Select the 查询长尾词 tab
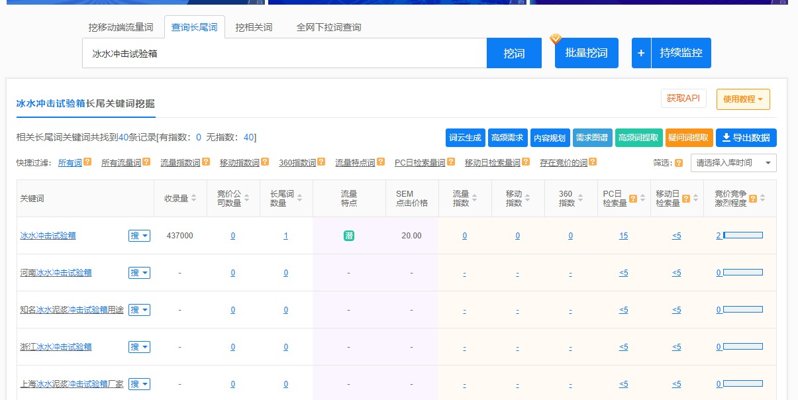Viewport: 798px width, 400px height. 194,27
